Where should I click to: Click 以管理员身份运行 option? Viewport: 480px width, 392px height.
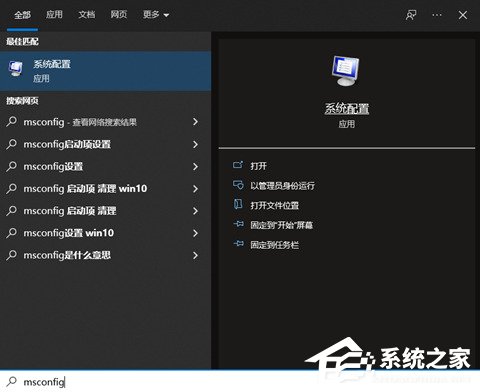pos(282,186)
